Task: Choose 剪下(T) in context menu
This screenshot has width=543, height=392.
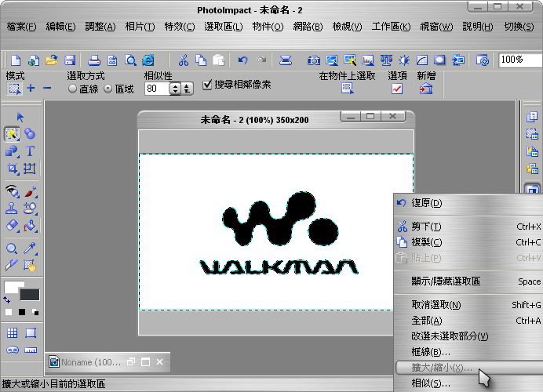Action: pyautogui.click(x=469, y=227)
